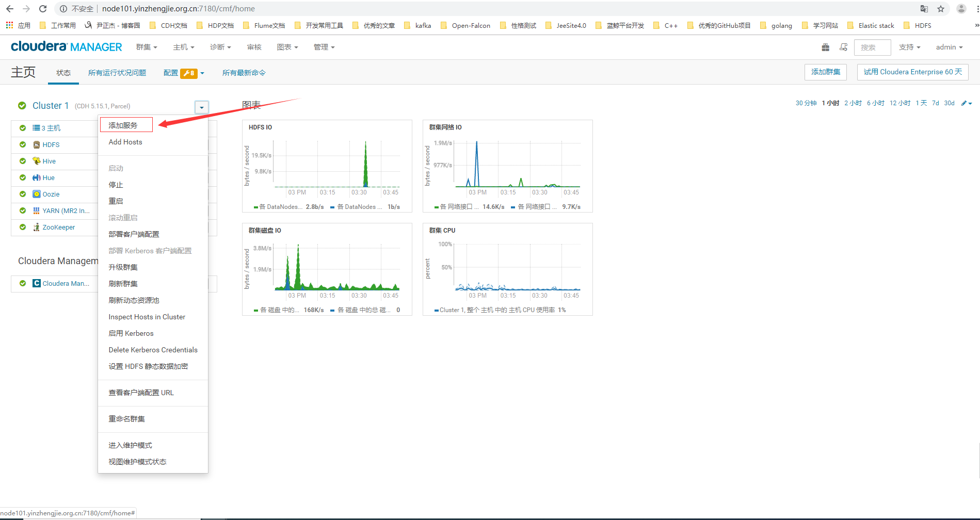Select 部署客户端配置 menu entry
This screenshot has height=520, width=980.
[x=134, y=234]
